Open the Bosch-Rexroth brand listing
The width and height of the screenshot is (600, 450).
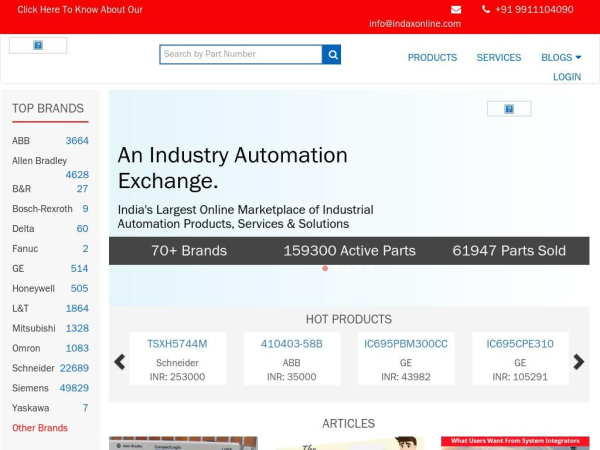coord(42,209)
